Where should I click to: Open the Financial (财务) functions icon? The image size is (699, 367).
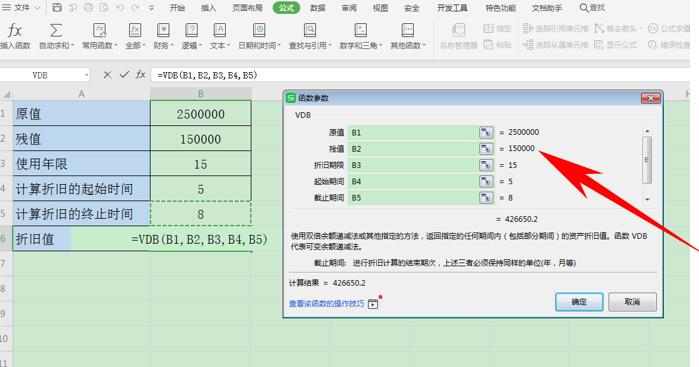tap(163, 30)
